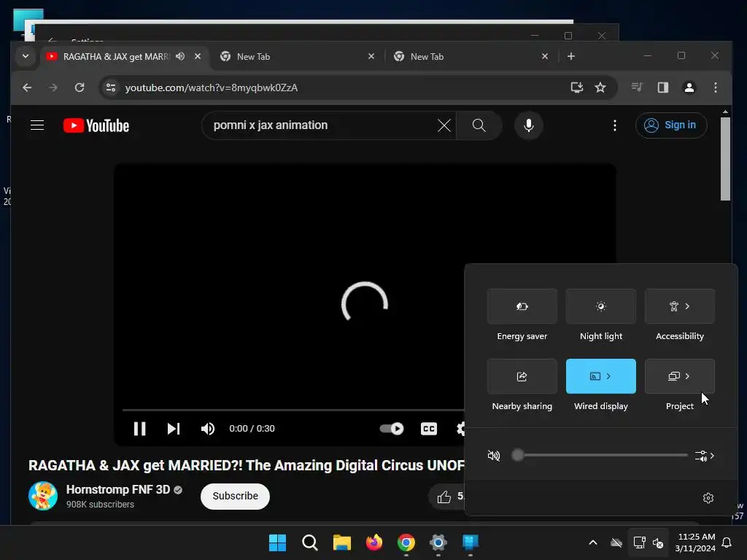The width and height of the screenshot is (747, 560).
Task: Reload the current page
Action: [80, 87]
